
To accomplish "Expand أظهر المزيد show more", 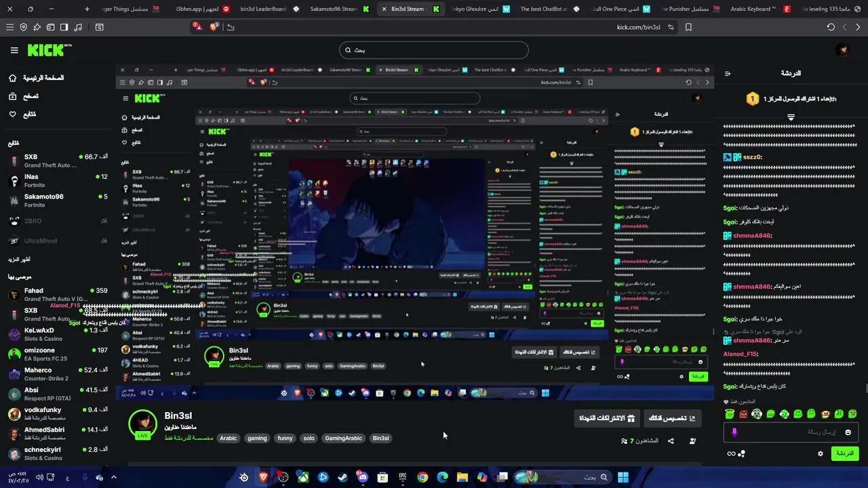I will point(20,259).
